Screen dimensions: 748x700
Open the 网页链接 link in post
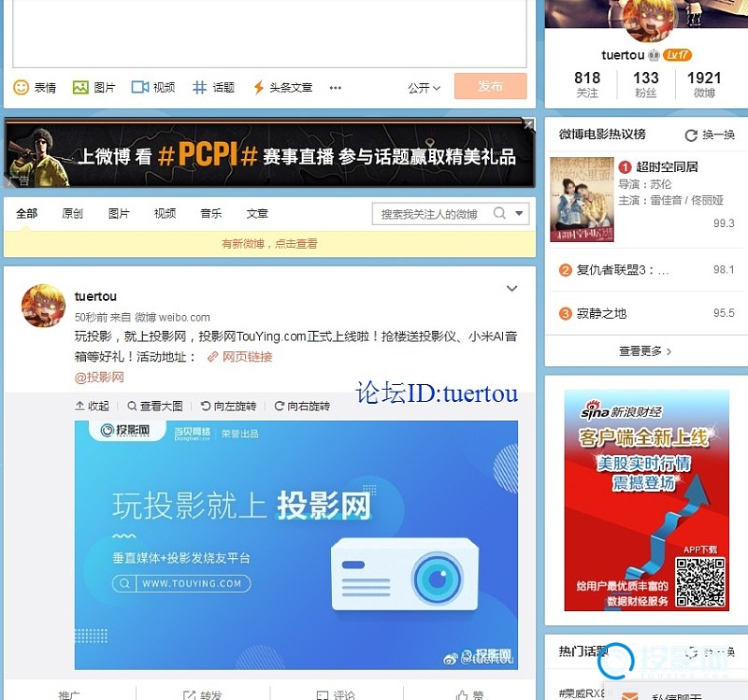240,357
